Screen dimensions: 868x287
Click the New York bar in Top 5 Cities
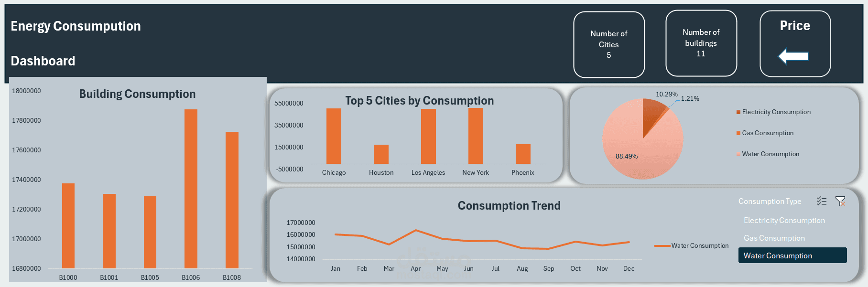click(x=476, y=136)
